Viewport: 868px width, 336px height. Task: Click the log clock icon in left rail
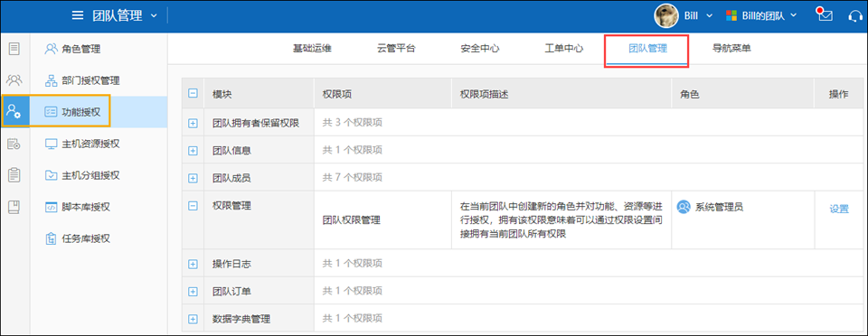[14, 144]
